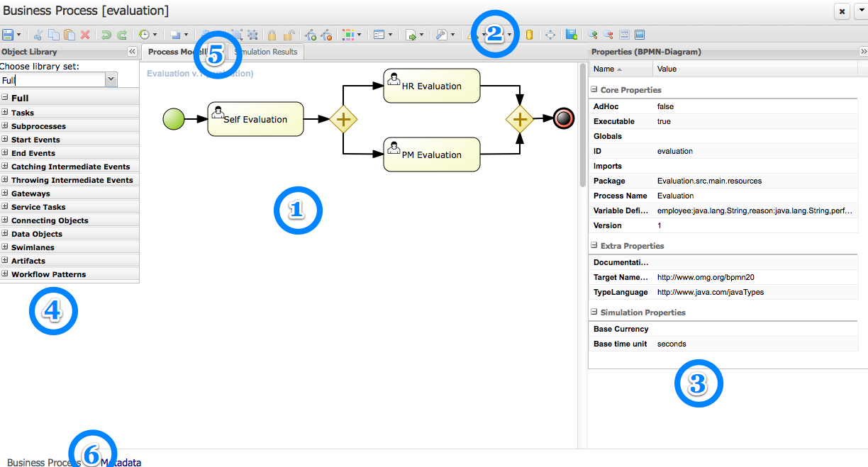Click the red Delete X icon

pyautogui.click(x=85, y=35)
